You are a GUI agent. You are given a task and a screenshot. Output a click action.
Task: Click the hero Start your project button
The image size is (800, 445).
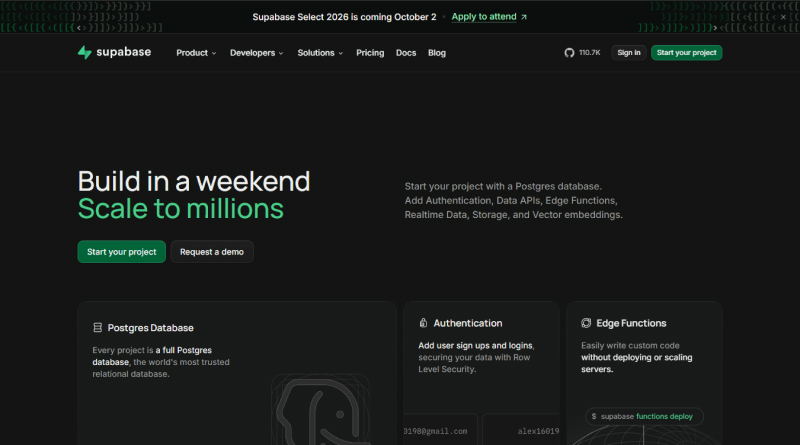[121, 252]
